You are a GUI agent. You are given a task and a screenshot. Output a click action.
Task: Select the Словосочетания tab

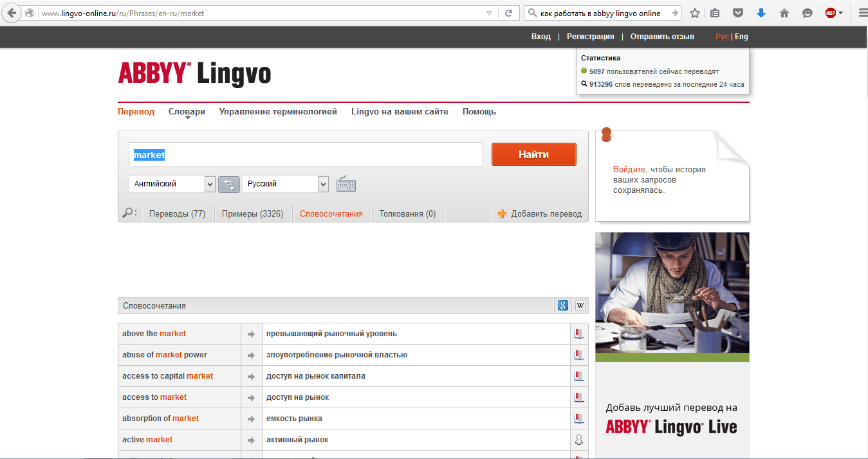[331, 214]
